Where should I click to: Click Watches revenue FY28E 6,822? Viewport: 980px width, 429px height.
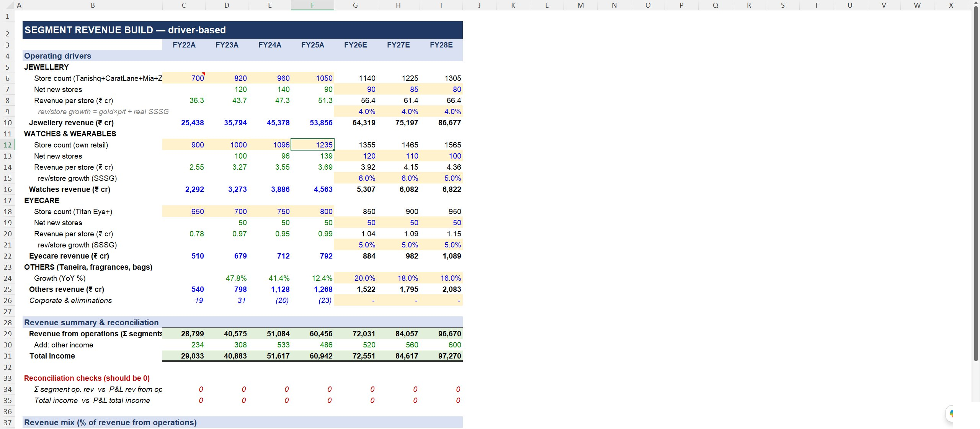(x=441, y=189)
